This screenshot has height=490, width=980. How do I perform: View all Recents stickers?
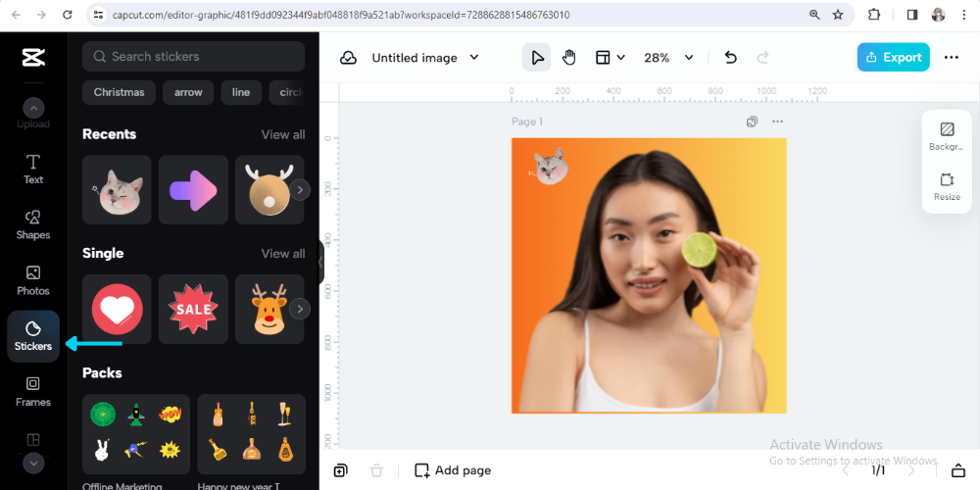pos(283,134)
